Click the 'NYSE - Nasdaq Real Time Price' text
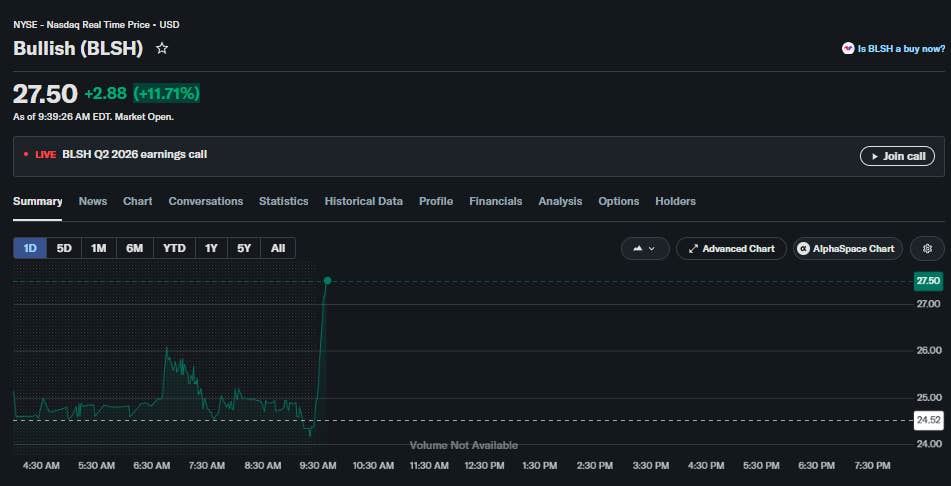 (81, 25)
